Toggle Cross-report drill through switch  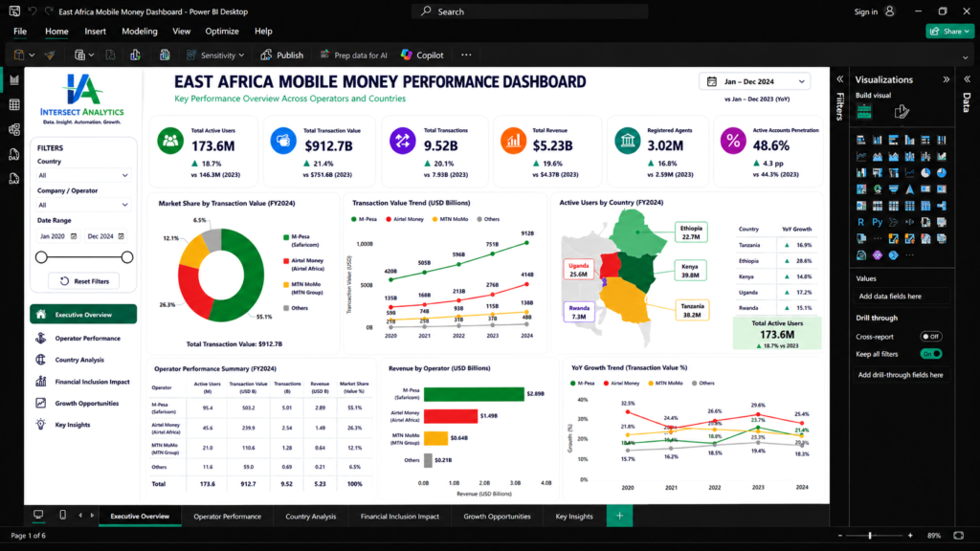pos(931,336)
